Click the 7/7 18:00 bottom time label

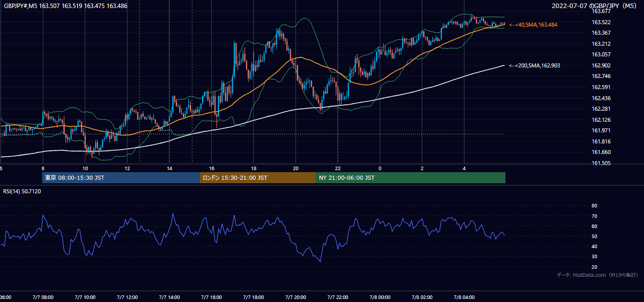[254, 297]
